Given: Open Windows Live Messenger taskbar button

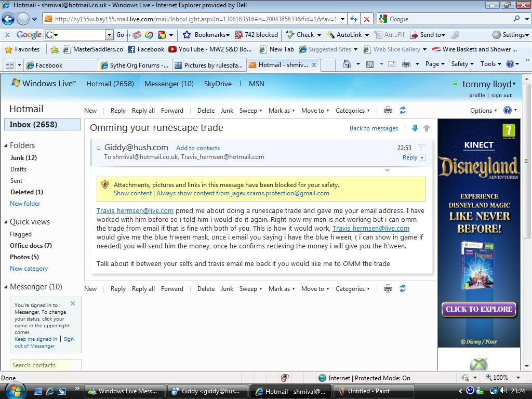Looking at the screenshot, I should pos(125,391).
